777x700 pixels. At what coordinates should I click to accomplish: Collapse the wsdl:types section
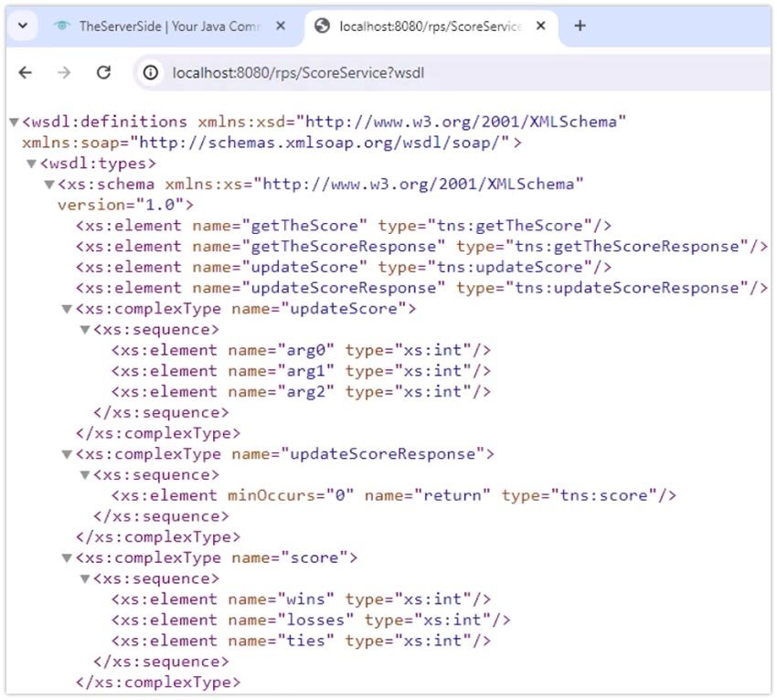point(33,163)
